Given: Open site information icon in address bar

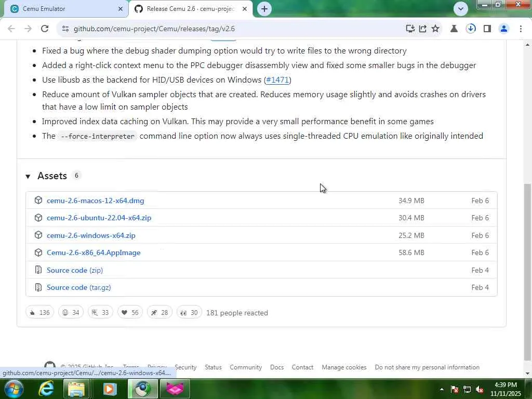Looking at the screenshot, I should [x=65, y=29].
